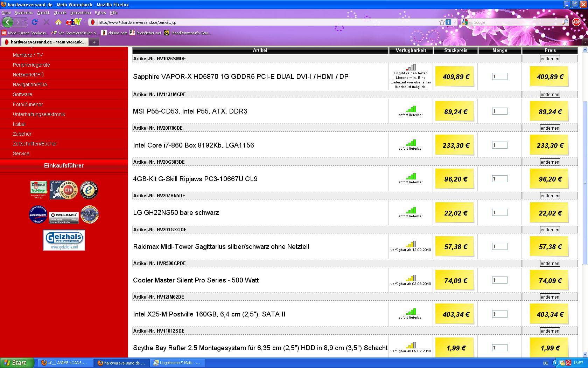Open the Chronik menu

point(60,13)
